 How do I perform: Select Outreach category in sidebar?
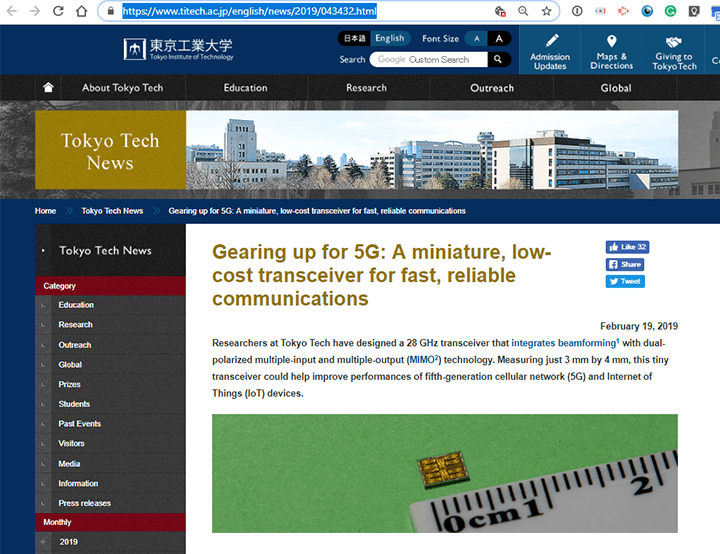click(x=75, y=345)
